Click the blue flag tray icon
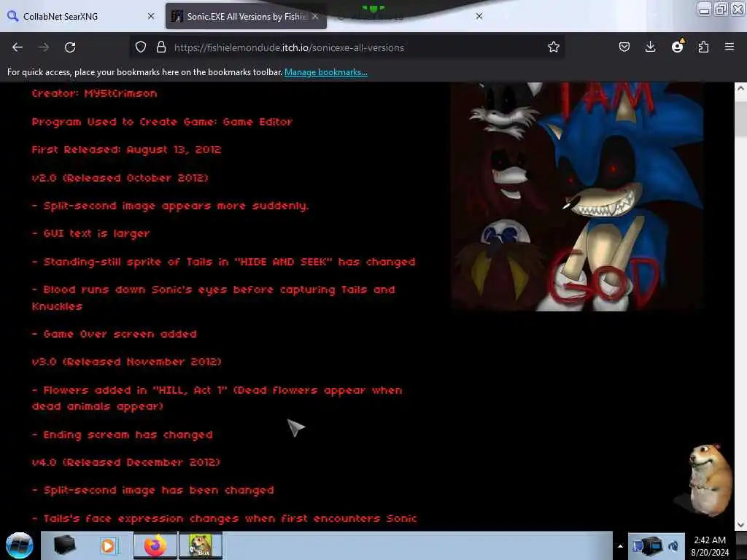747x560 pixels. point(638,546)
